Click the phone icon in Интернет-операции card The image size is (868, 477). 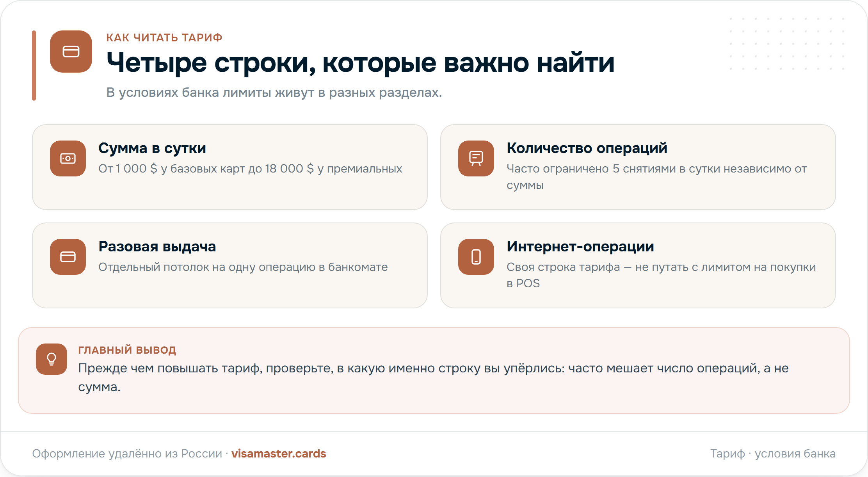pos(476,257)
